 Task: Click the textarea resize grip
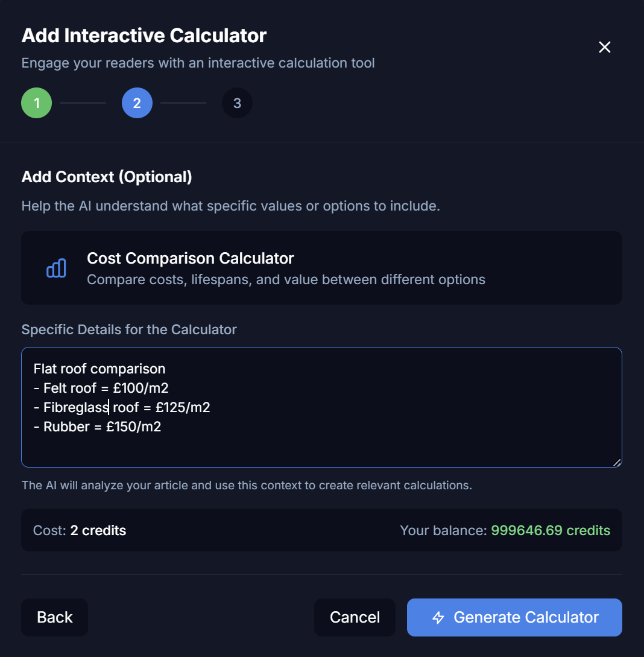(x=617, y=462)
